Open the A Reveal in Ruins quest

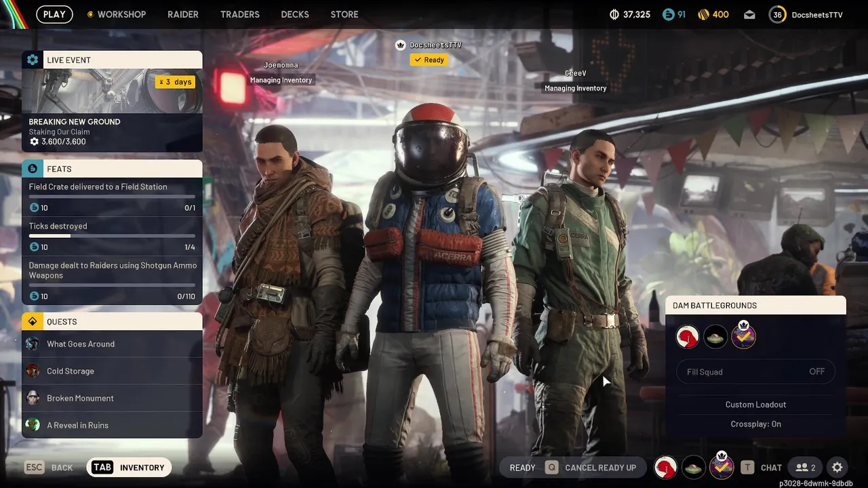(112, 425)
